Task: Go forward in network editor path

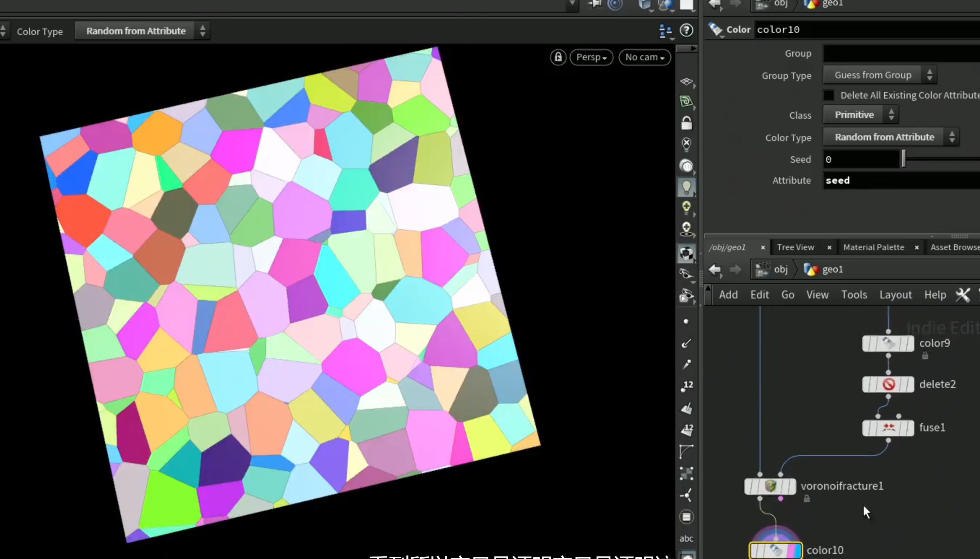Action: click(735, 270)
